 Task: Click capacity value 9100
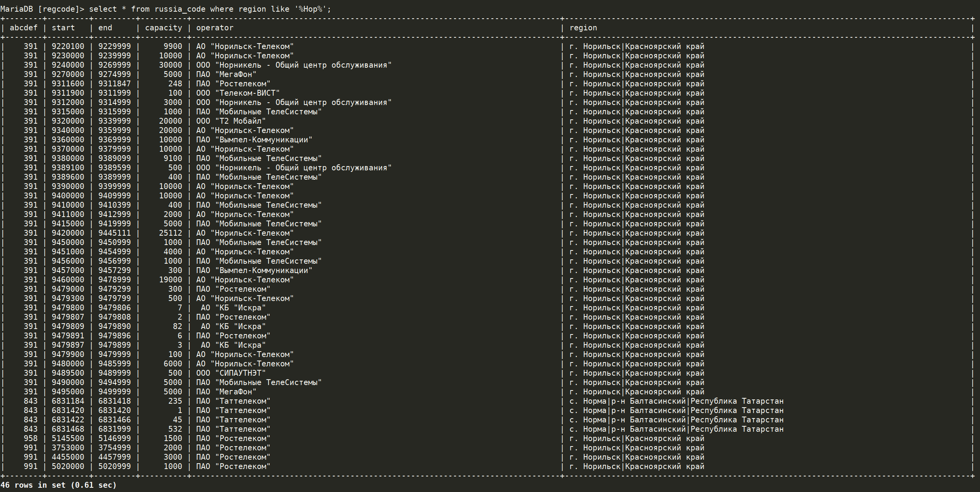(173, 158)
